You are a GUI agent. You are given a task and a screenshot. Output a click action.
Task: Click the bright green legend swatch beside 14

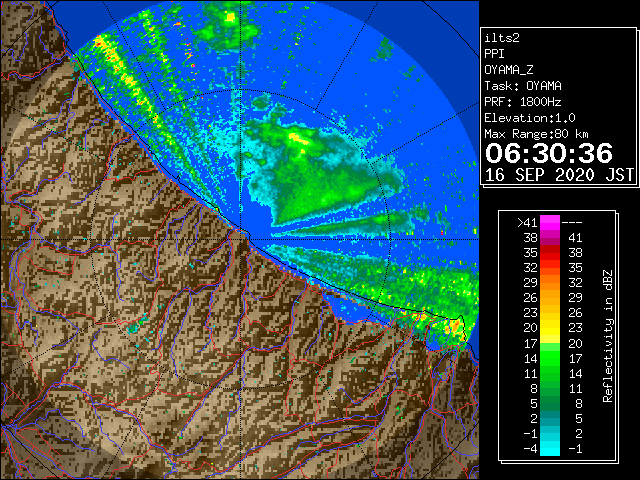tap(550, 358)
